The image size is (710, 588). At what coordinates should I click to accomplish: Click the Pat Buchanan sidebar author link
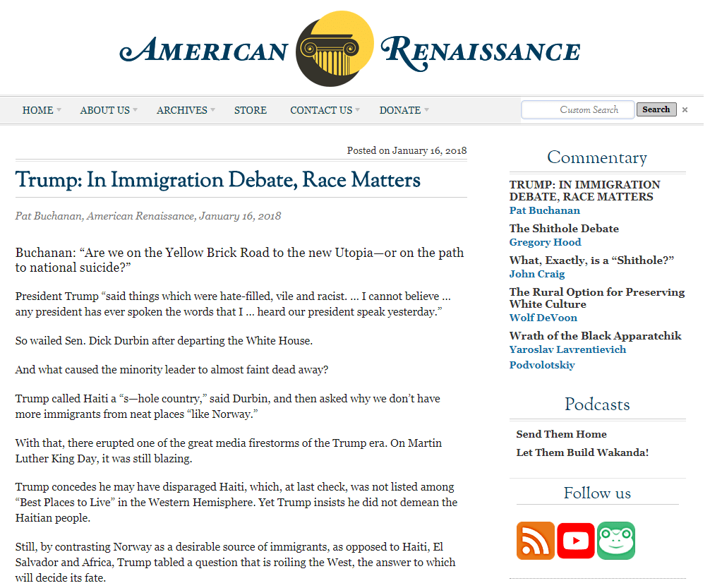(x=544, y=210)
